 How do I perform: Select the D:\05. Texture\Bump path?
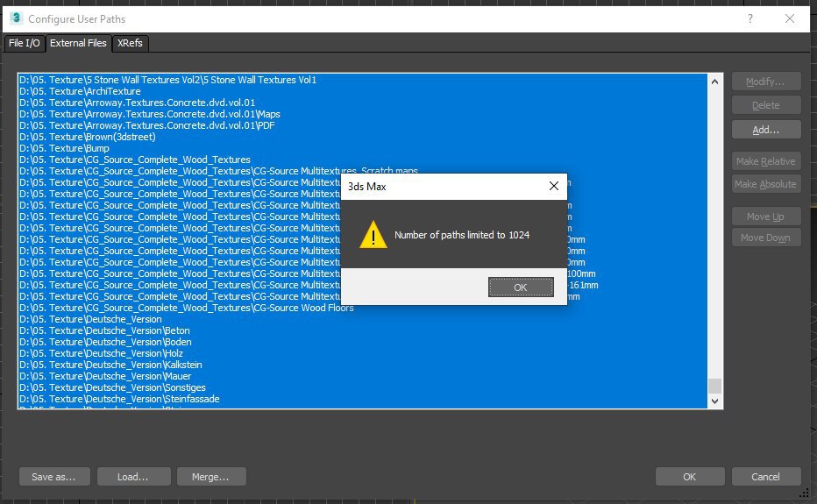coord(362,148)
